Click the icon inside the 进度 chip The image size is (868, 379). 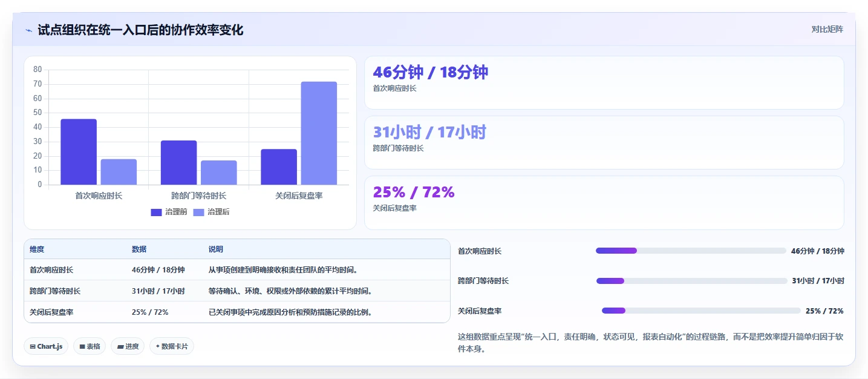pyautogui.click(x=120, y=347)
